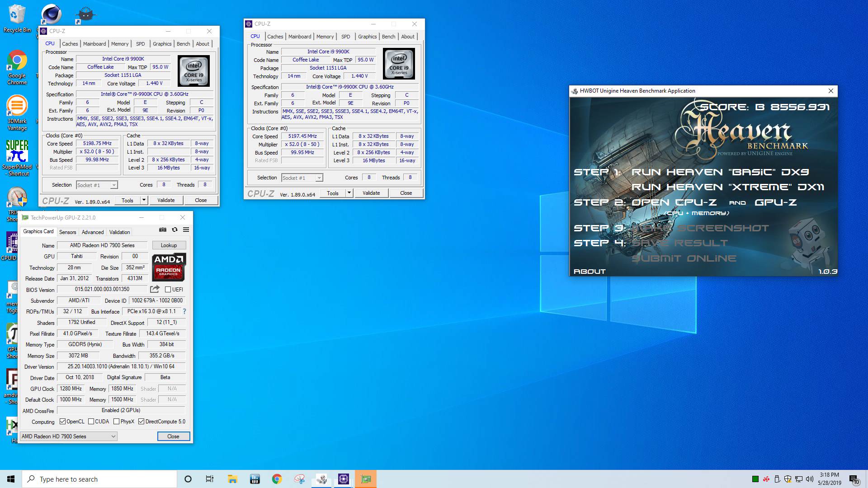Click the Graphics tab in right CPU-Z
Image resolution: width=868 pixels, height=488 pixels.
[x=367, y=37]
